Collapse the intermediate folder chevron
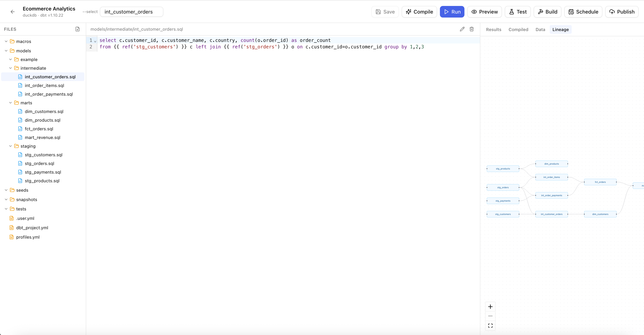Image resolution: width=644 pixels, height=335 pixels. click(10, 68)
